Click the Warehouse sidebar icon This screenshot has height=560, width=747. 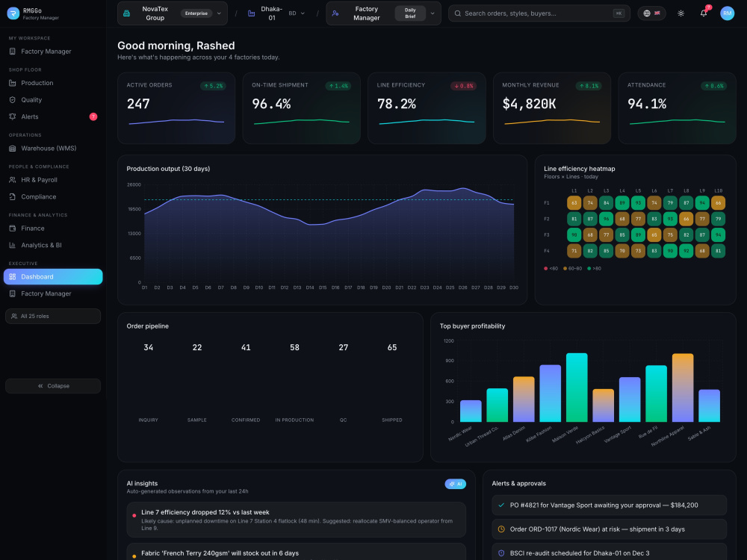13,148
